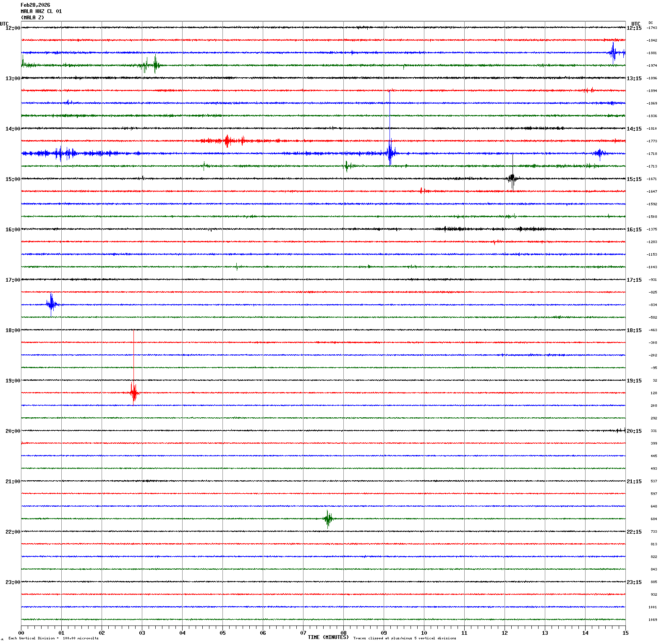Select the -1743 DC offset value at top right
This screenshot has width=659, height=644.
(x=652, y=28)
